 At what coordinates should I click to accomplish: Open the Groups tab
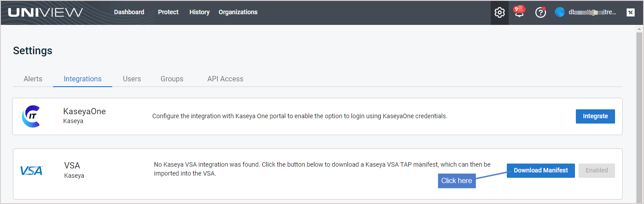click(172, 79)
